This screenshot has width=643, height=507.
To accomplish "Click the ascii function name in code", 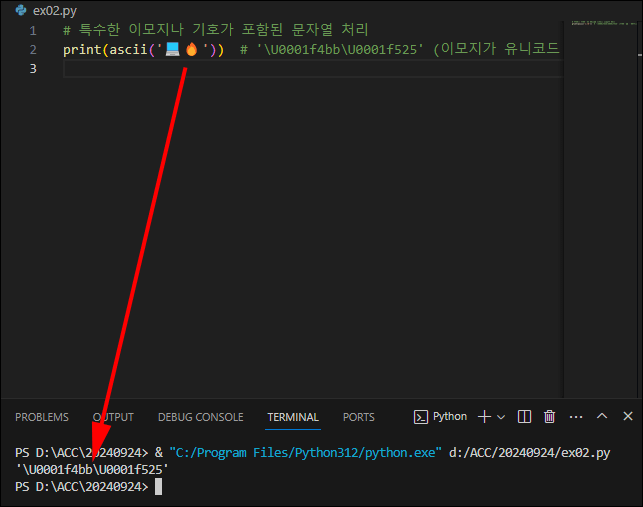I will click(128, 50).
